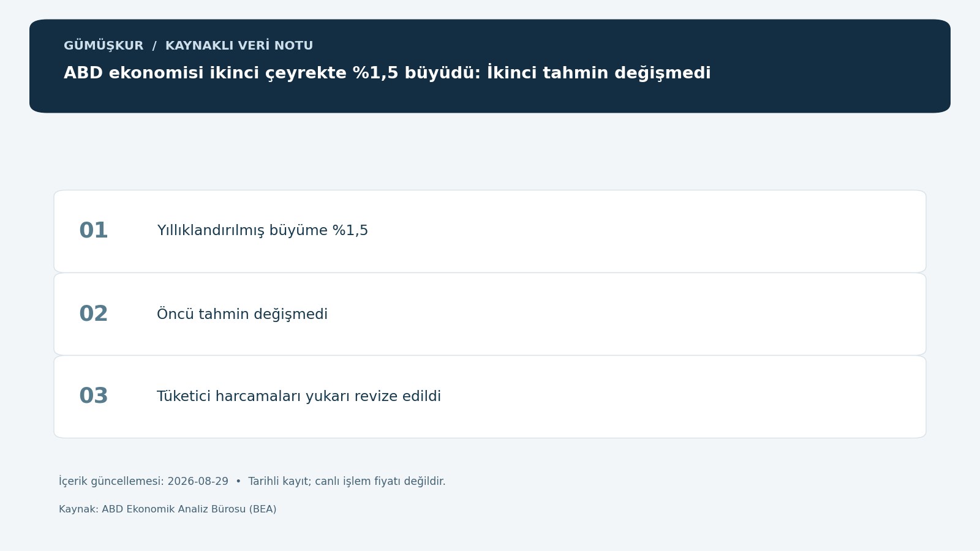Click the headline ABD ekonomisi ikinci çeyrekte %1,5 büyüdü

387,73
